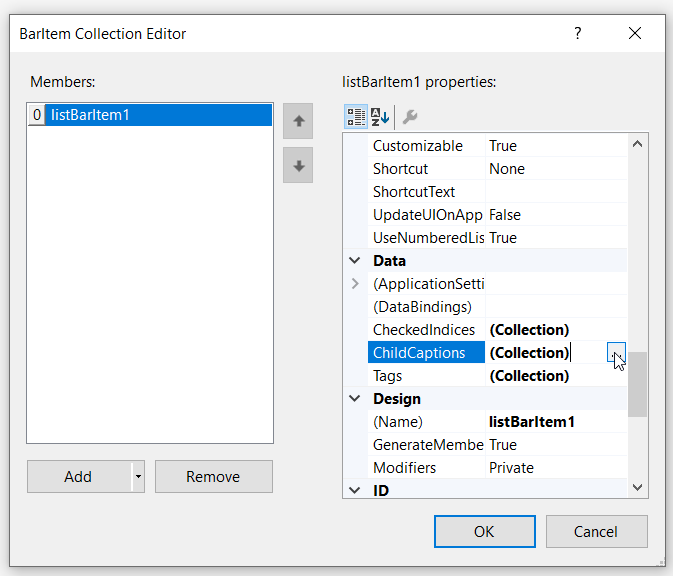Expand the (ApplicationSettings) property

355,284
